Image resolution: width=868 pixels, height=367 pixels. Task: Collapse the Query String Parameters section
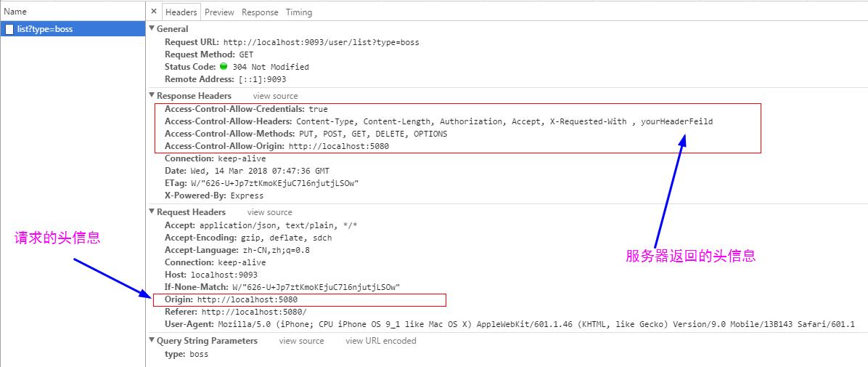(x=152, y=340)
